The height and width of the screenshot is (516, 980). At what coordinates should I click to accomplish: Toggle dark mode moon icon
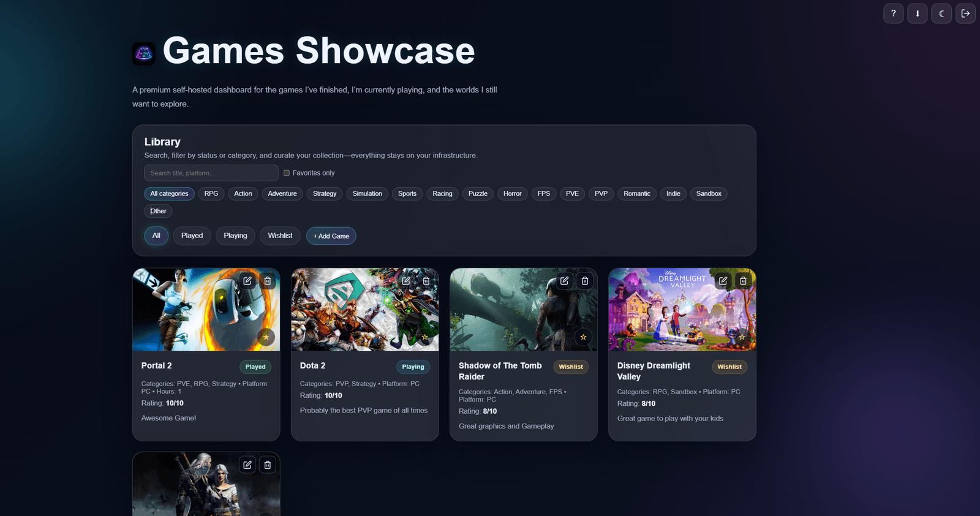[941, 13]
